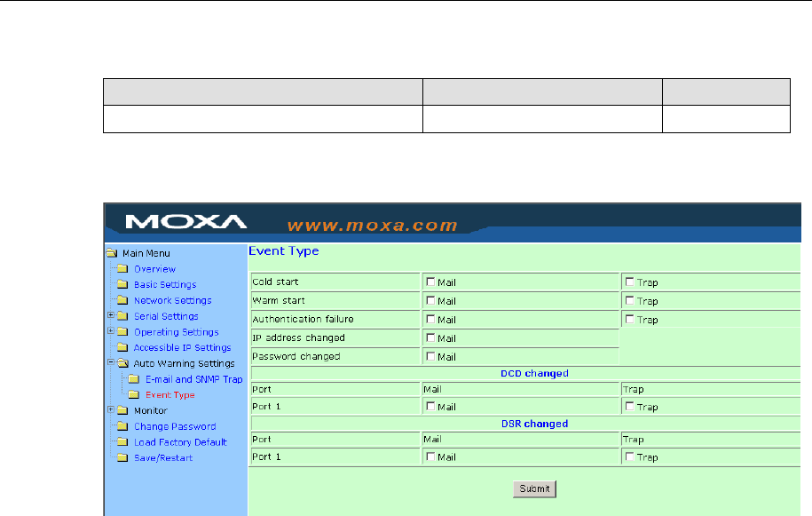The width and height of the screenshot is (812, 516).
Task: Open the Overview page
Action: pos(154,269)
